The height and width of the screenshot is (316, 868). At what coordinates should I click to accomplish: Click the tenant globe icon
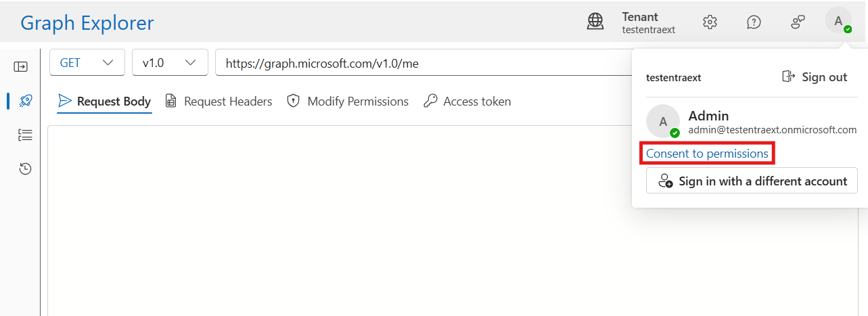(595, 22)
